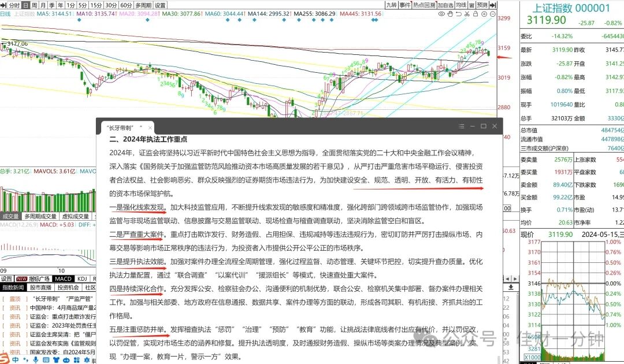Select the 60分 timeframe tab
This screenshot has width=624, height=364.
126,5
